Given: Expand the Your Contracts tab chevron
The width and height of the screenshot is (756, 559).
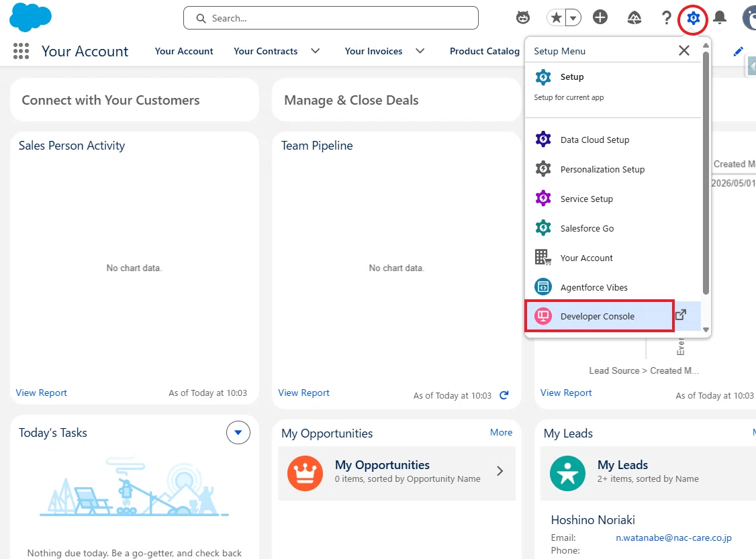Looking at the screenshot, I should tap(316, 51).
